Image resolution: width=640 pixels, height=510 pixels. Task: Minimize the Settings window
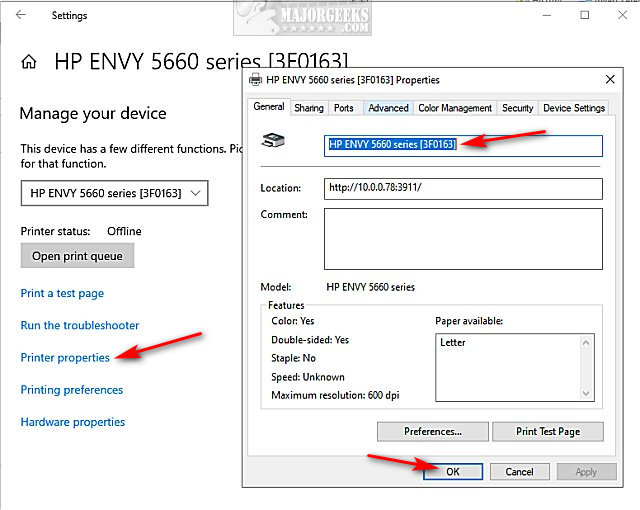click(547, 16)
